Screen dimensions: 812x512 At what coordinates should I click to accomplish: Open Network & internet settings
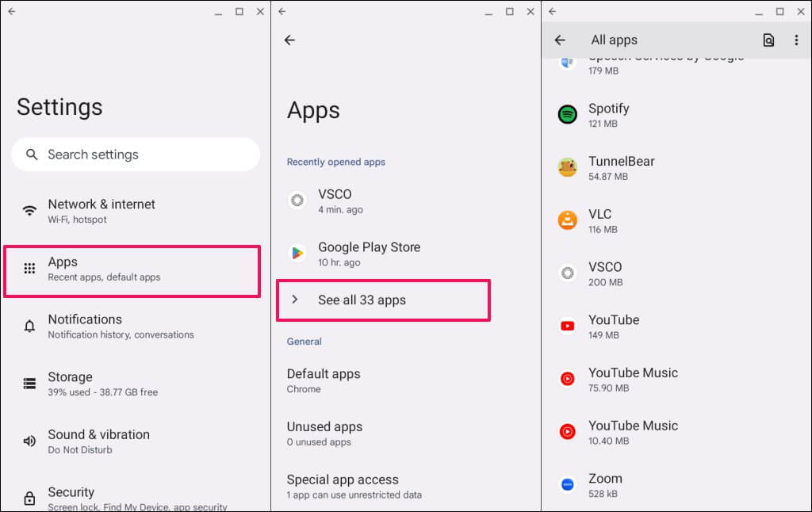tap(136, 211)
